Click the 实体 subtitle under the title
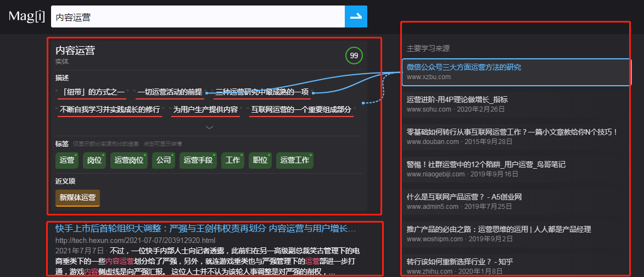This screenshot has width=644, height=277. pos(62,62)
